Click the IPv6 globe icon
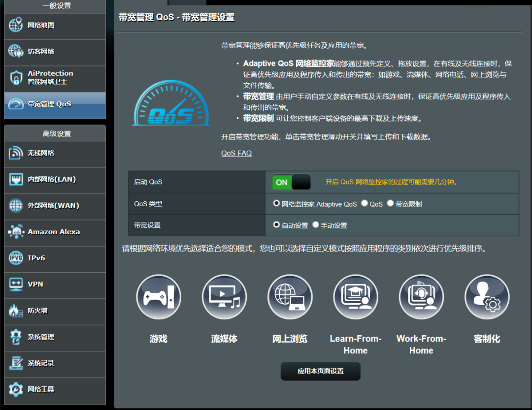This screenshot has width=532, height=410. point(16,258)
